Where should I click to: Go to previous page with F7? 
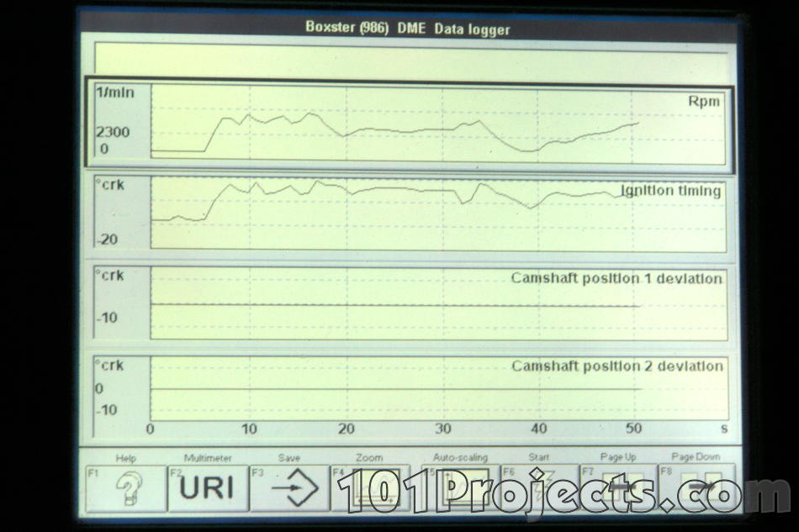[x=619, y=488]
